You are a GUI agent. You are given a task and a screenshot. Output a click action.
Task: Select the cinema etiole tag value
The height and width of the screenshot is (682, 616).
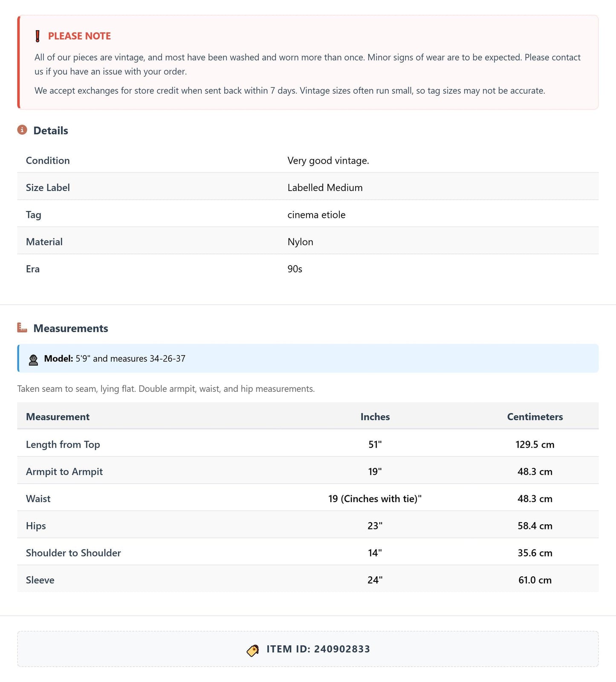click(317, 215)
